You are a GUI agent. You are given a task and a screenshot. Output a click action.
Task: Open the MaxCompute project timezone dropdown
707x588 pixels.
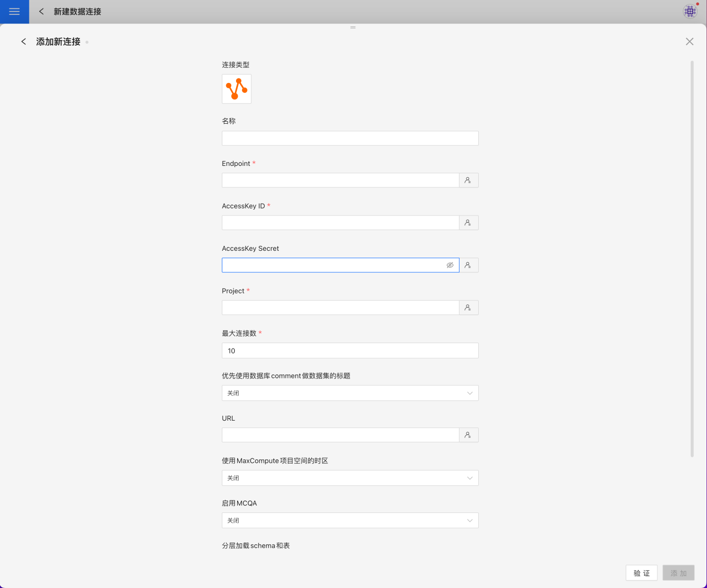(x=350, y=478)
